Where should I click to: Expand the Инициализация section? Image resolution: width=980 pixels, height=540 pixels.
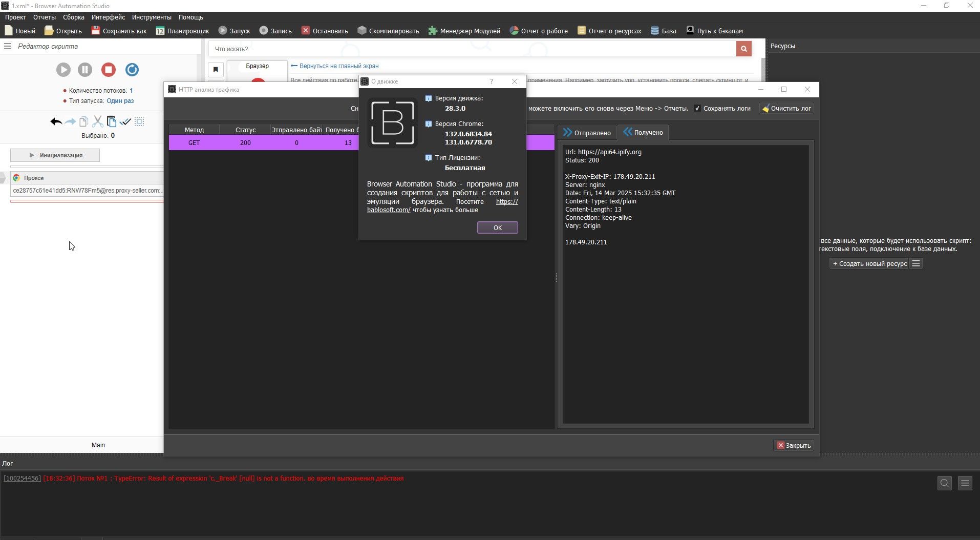[55, 155]
